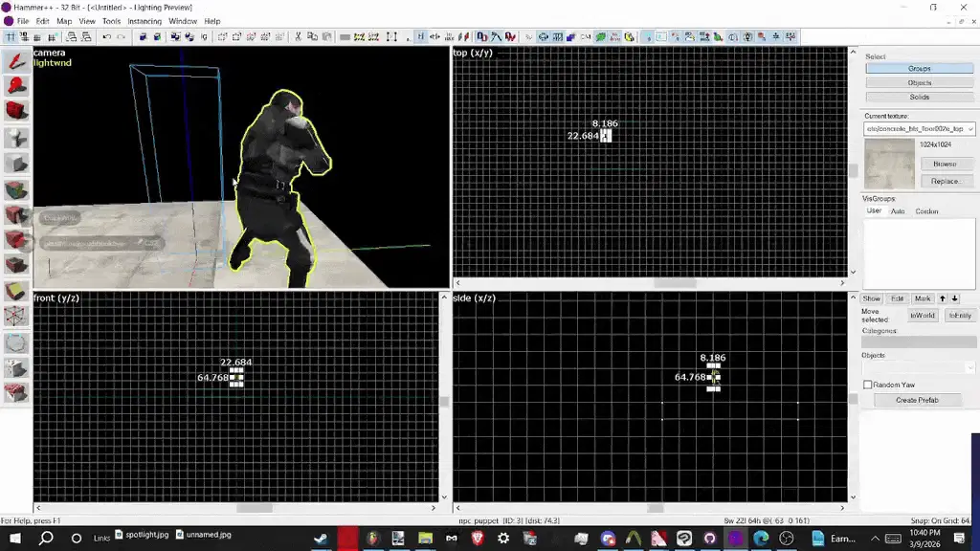Switch to the Cordon VisGroups tab

coord(926,211)
